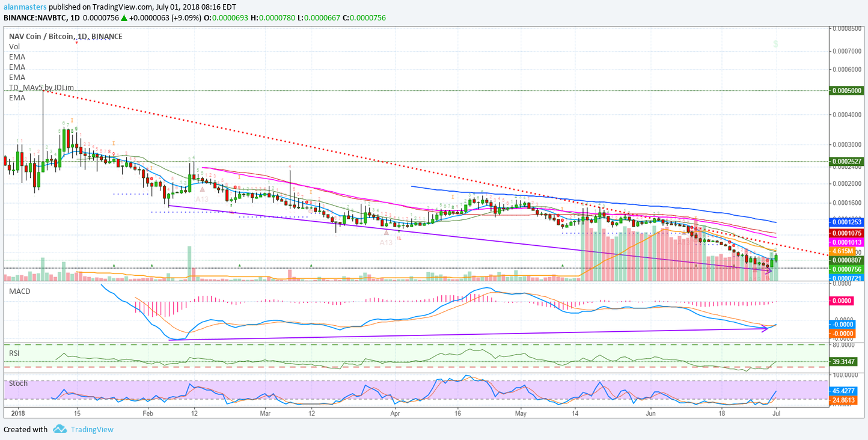Click the 0.0005000 green price label

coord(846,91)
